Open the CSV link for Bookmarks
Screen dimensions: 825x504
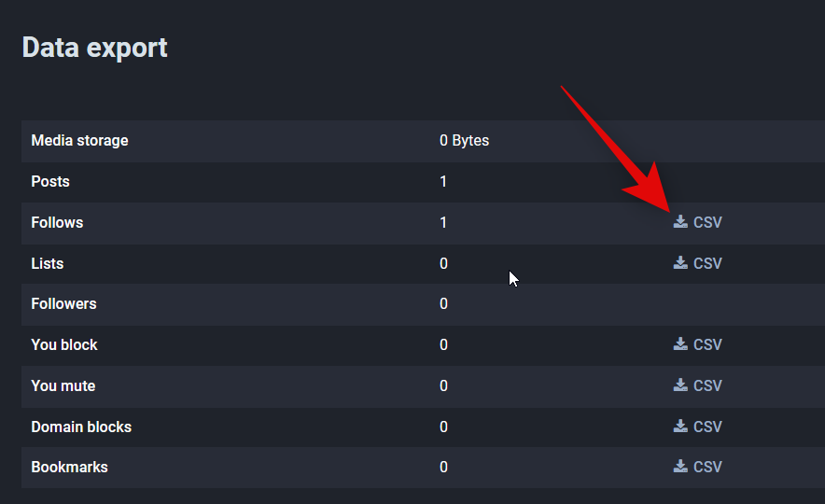tap(698, 467)
